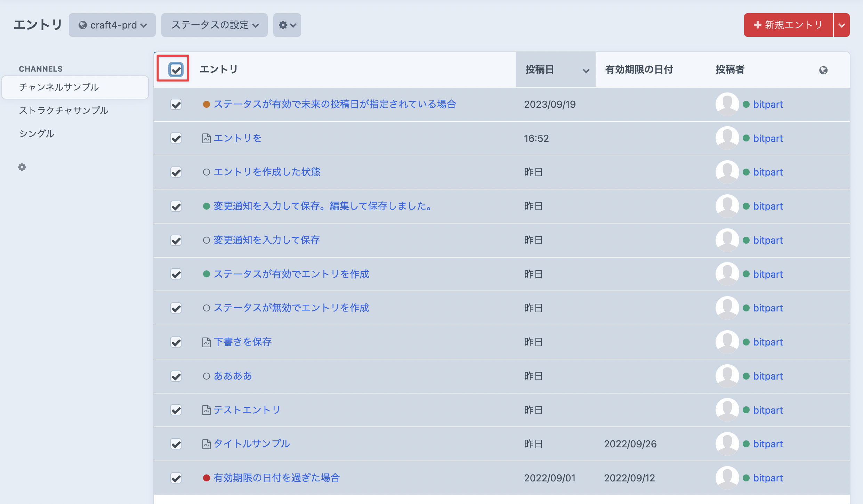The height and width of the screenshot is (504, 863).
Task: Sort by the 有効期限の日付 column header
Action: pos(639,70)
